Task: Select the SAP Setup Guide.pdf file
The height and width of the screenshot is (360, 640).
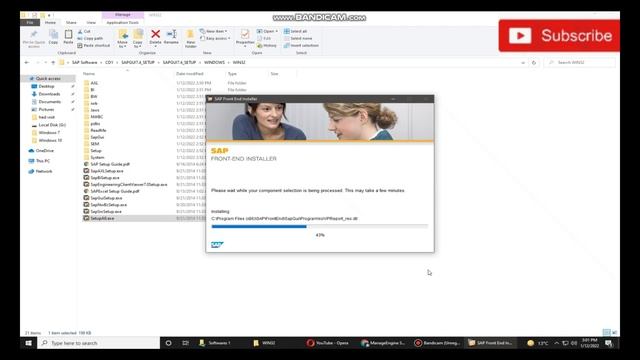Action: point(110,164)
